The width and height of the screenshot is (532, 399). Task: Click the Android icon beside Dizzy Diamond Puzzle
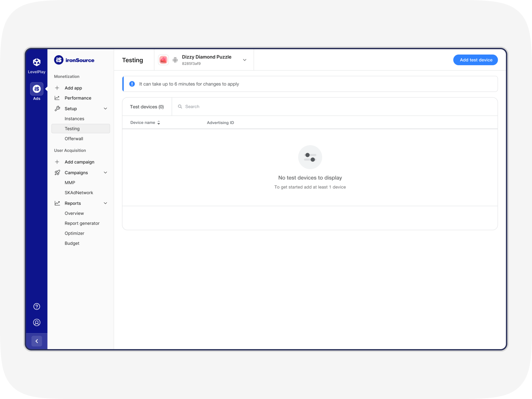tap(175, 60)
